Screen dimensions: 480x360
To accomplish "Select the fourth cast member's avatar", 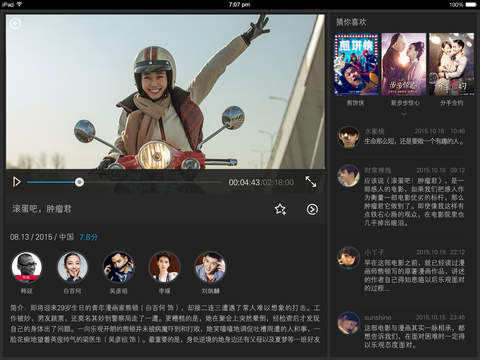I will click(164, 267).
